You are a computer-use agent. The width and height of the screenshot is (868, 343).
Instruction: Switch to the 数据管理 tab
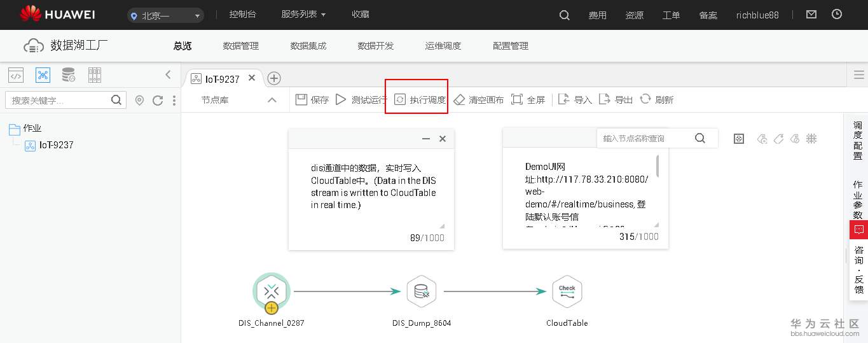[241, 46]
